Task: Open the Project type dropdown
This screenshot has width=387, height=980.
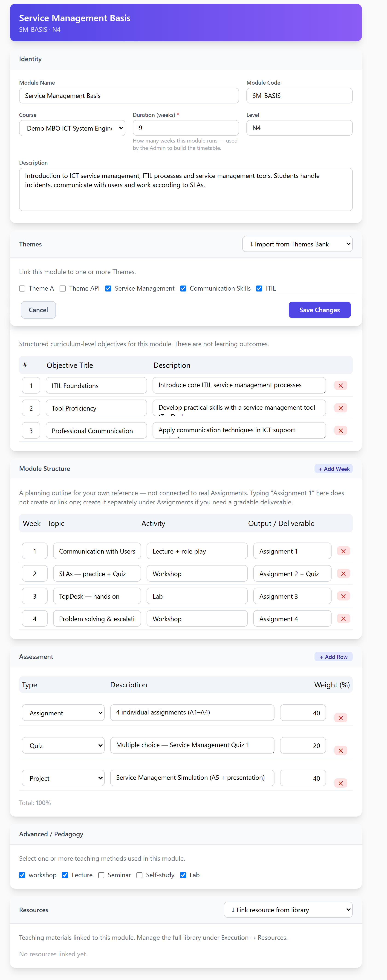Action: [x=63, y=778]
